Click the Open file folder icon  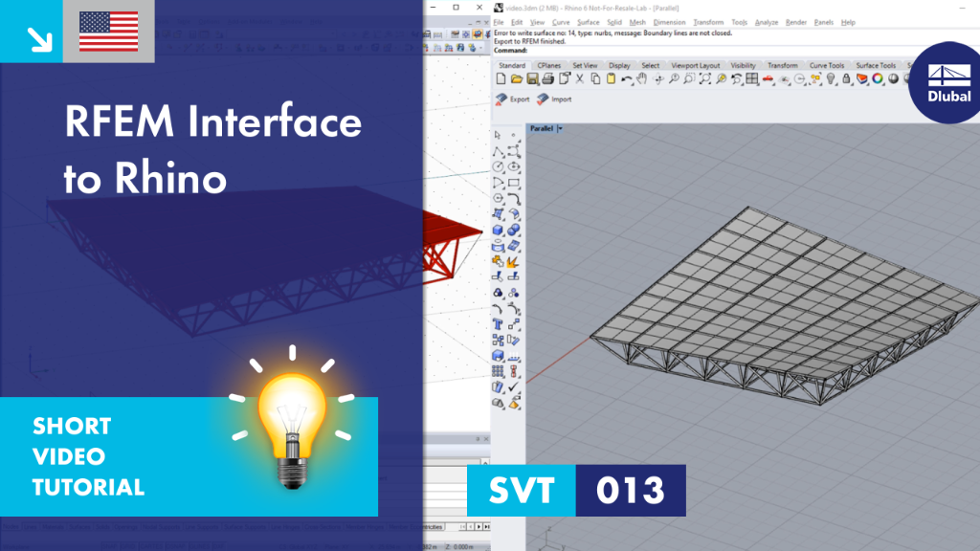coord(516,79)
